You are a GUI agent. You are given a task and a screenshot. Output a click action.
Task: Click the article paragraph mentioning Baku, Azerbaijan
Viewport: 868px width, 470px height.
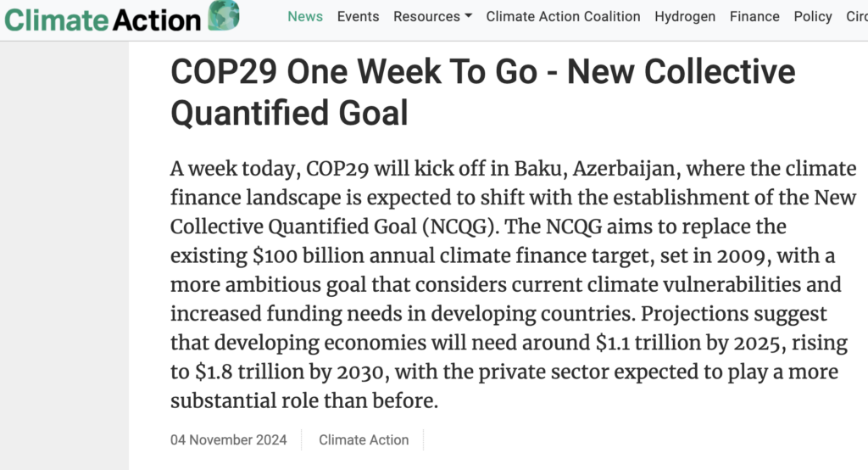click(x=513, y=284)
